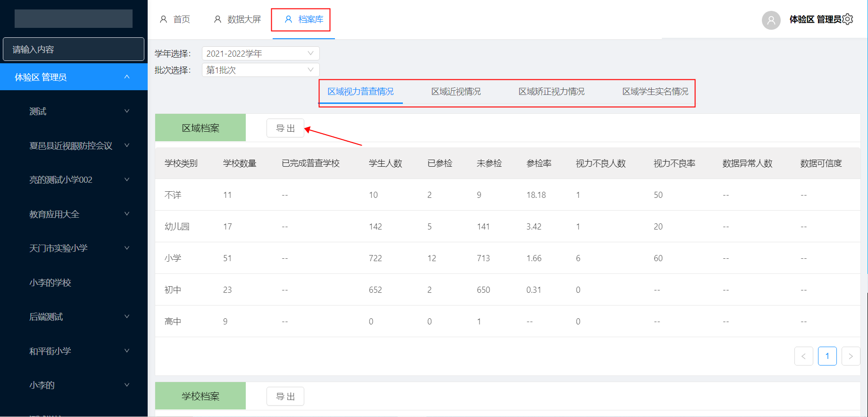Click the 学校类别 column header

click(x=181, y=163)
